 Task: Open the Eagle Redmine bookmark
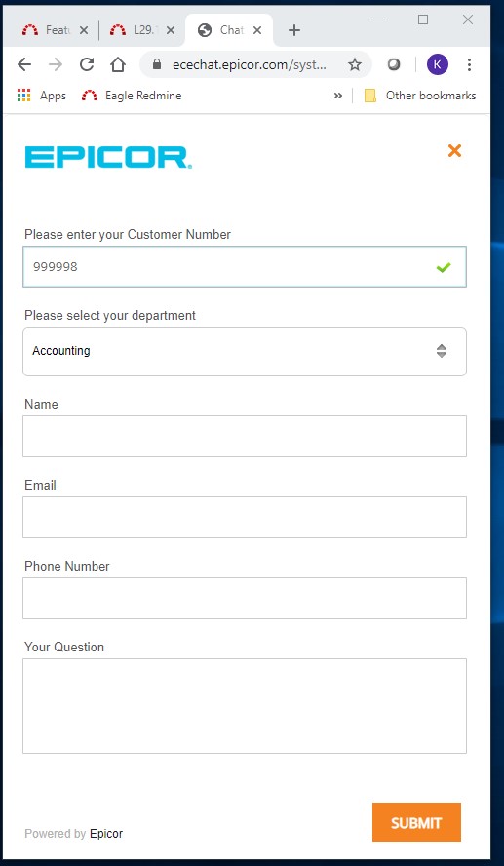pyautogui.click(x=132, y=96)
